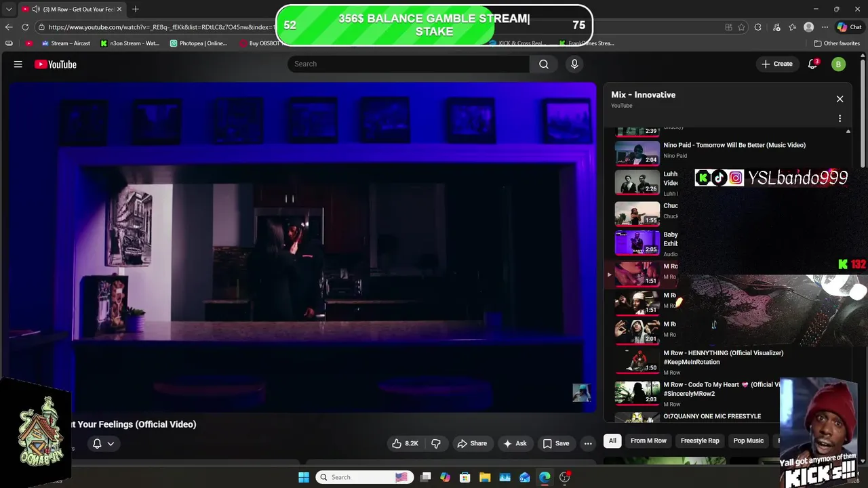Image resolution: width=868 pixels, height=488 pixels.
Task: Click the Create button
Action: pos(777,64)
